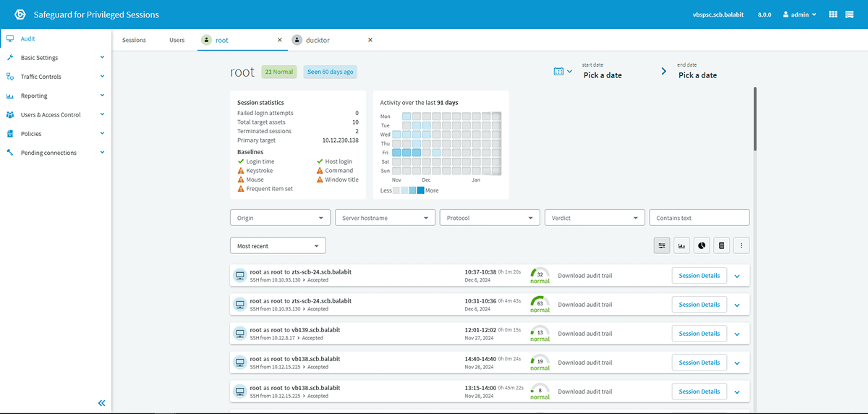Viewport: 868px width, 414px height.
Task: Open the Server hostname filter dropdown
Action: tap(385, 218)
